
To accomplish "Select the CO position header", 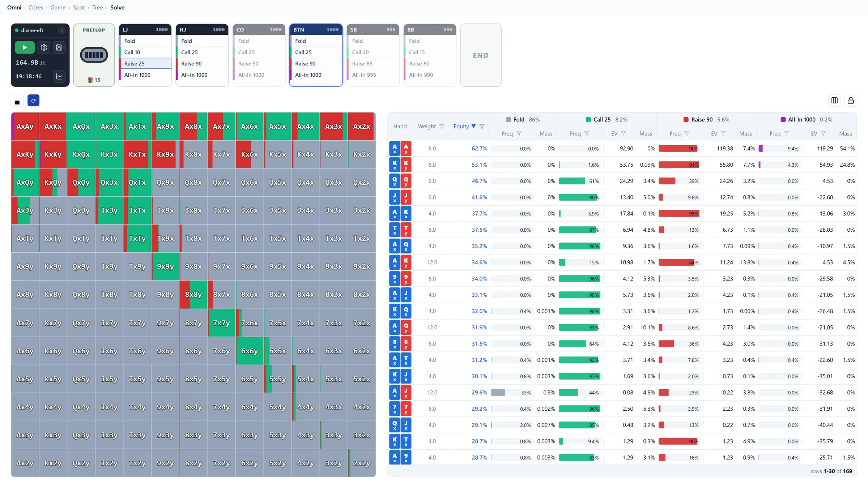I will 259,30.
